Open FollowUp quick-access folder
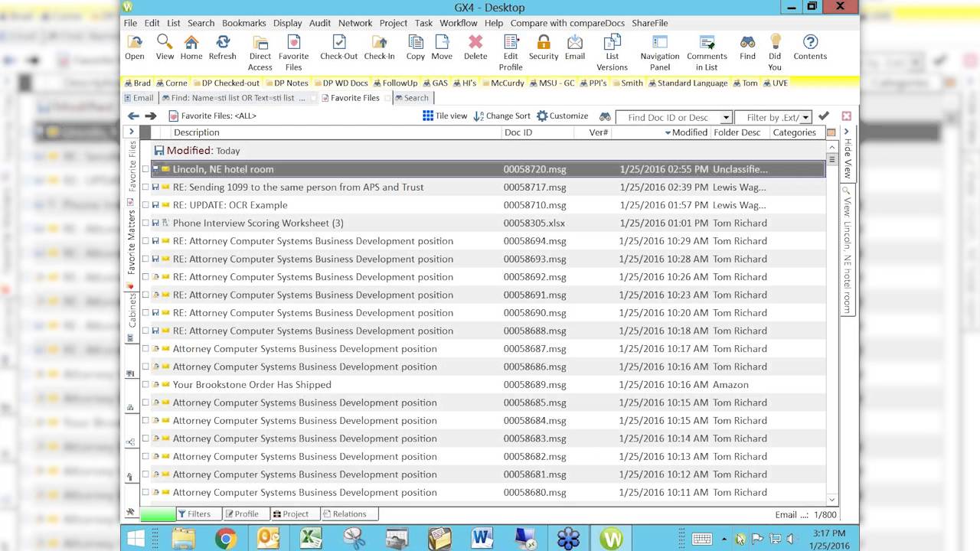The width and height of the screenshot is (980, 551). click(395, 83)
